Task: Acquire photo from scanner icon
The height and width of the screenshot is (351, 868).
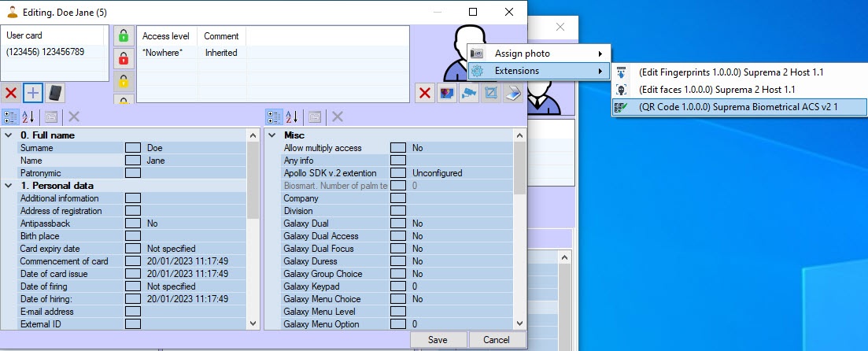Action: coord(513,93)
